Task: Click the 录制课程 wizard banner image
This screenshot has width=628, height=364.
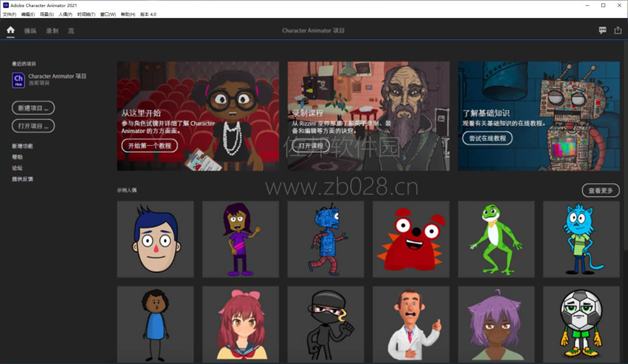Action: coord(369,116)
